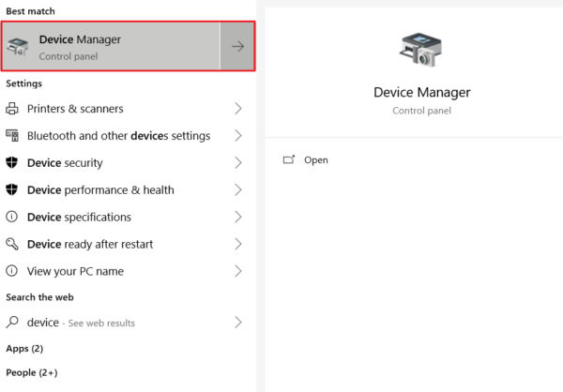The height and width of the screenshot is (392, 563).
Task: Expand Device Manager result with arrow
Action: (237, 46)
